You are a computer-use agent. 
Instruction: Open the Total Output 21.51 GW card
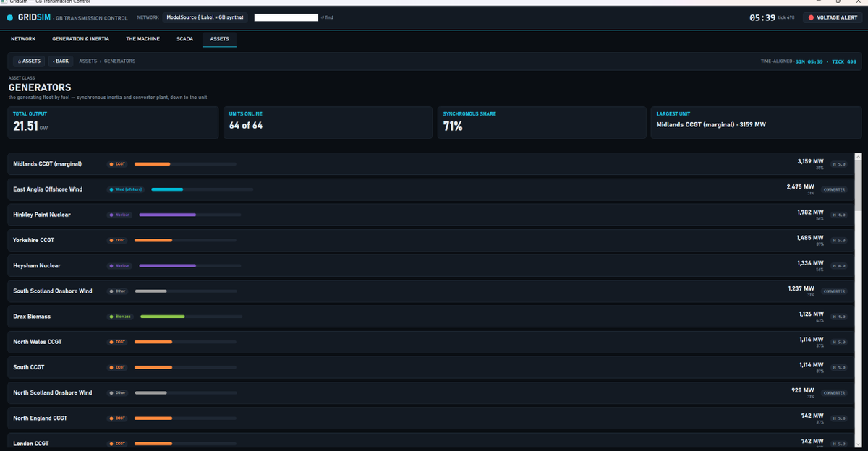(x=113, y=123)
